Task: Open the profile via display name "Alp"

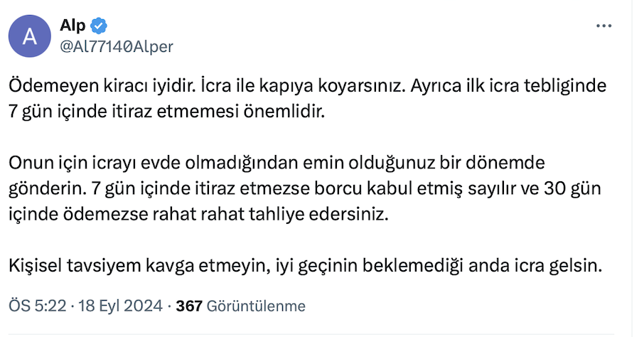Action: point(73,26)
